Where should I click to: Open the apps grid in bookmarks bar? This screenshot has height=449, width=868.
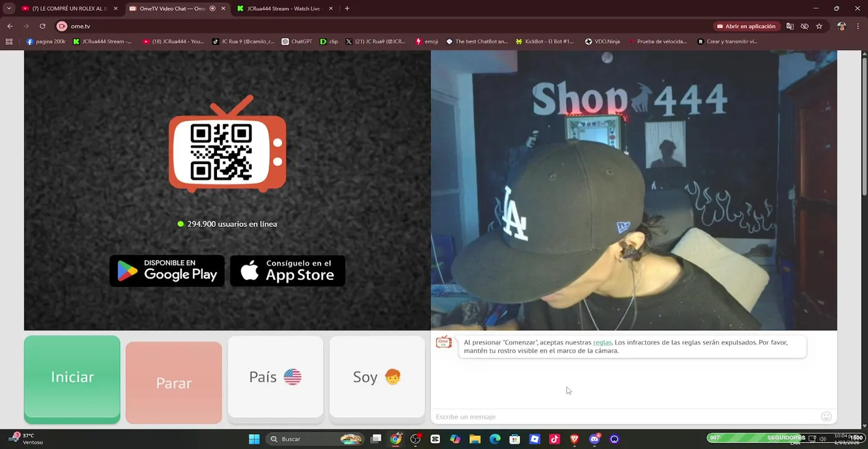click(9, 42)
